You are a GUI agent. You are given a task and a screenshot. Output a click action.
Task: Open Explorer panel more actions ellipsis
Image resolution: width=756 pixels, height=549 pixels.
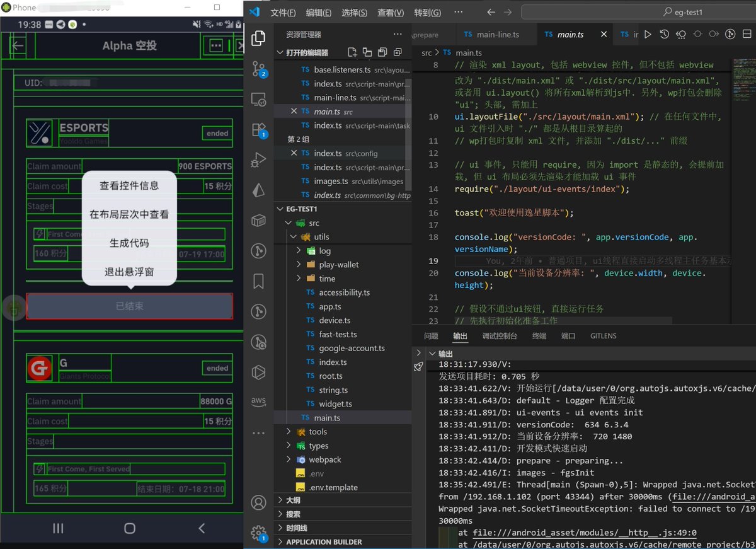coord(398,35)
